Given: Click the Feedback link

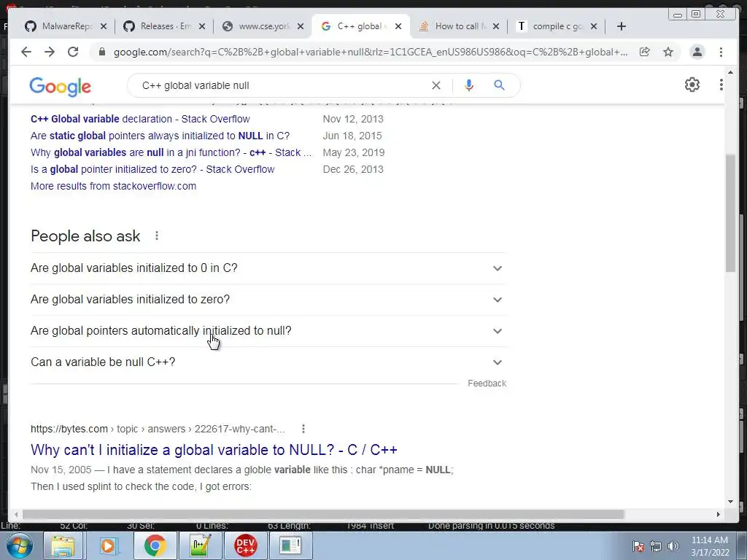Looking at the screenshot, I should (487, 384).
